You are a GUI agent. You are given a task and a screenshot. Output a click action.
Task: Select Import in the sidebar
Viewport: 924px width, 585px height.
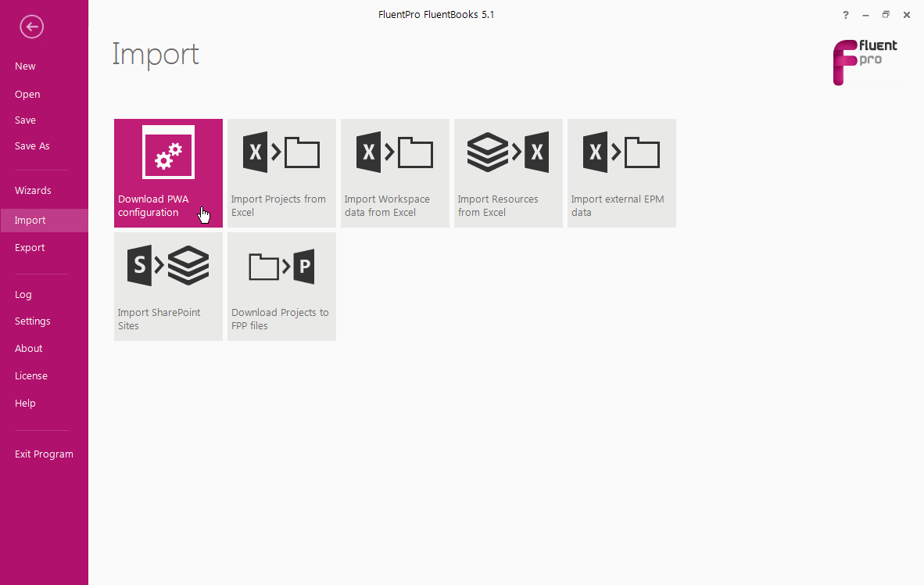(45, 220)
